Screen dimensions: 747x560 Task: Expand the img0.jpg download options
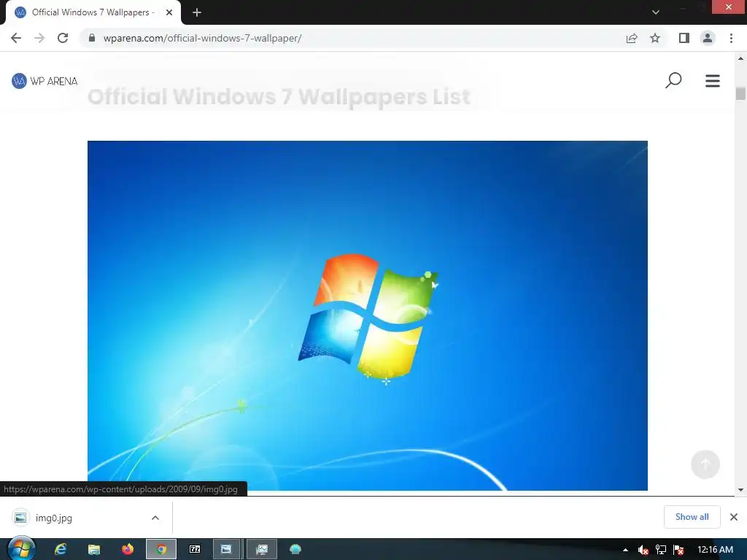tap(155, 518)
